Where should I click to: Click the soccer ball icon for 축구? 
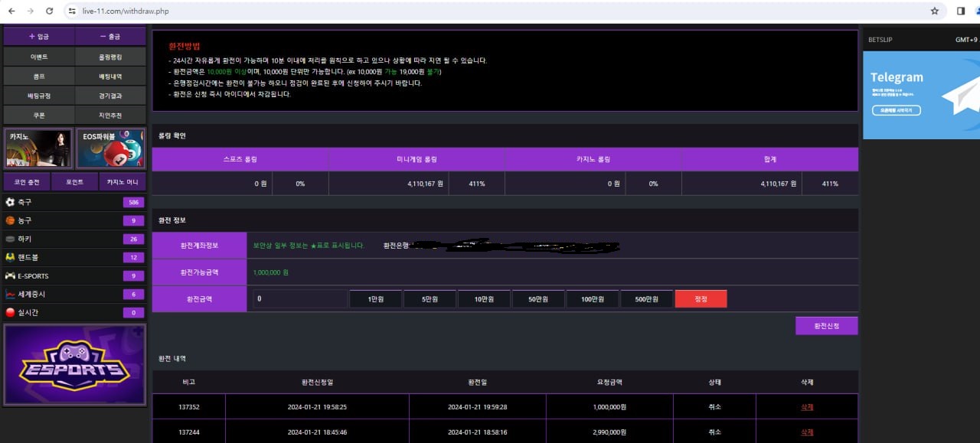pos(10,202)
